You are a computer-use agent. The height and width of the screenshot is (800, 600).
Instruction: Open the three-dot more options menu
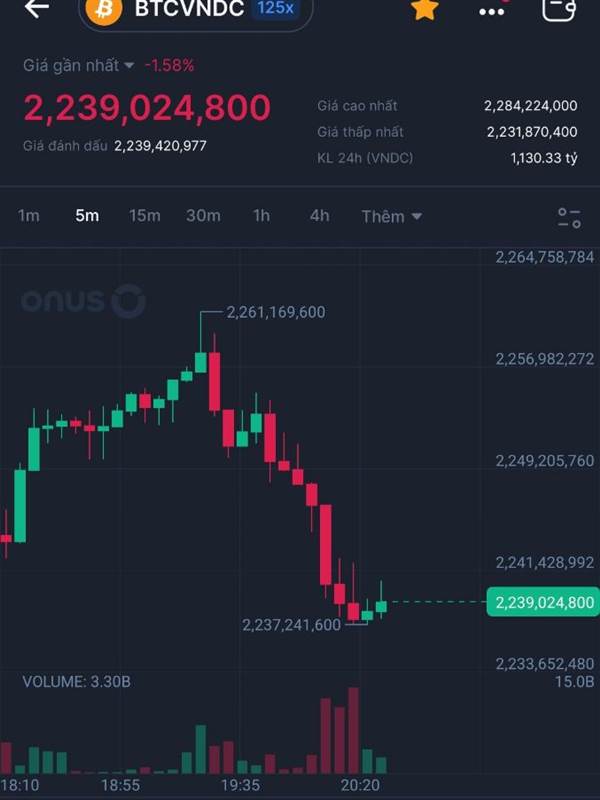(492, 11)
